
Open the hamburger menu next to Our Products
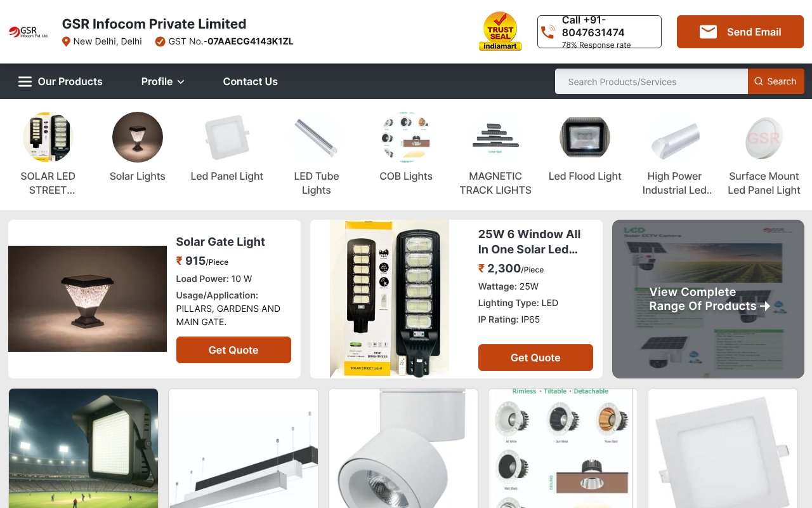pos(25,81)
